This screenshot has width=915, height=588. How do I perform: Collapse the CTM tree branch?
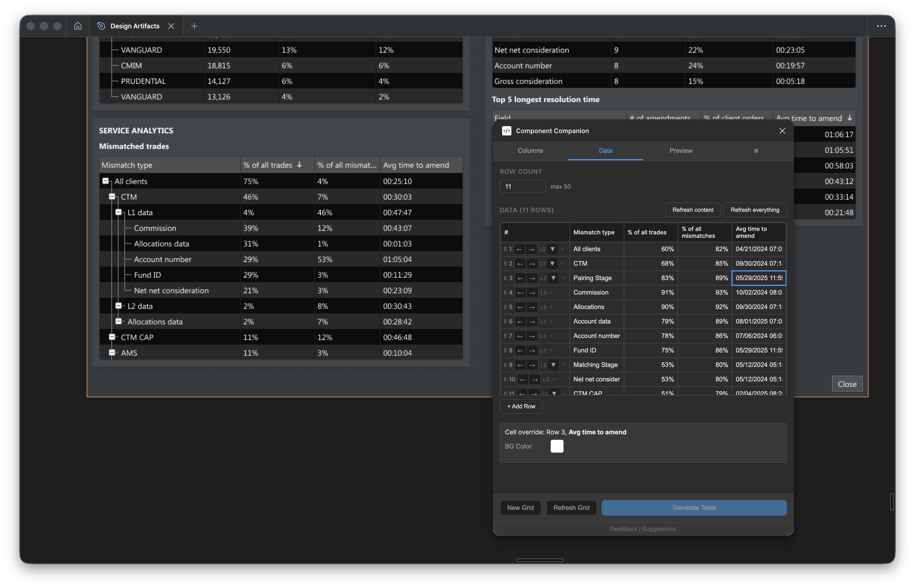tap(112, 196)
